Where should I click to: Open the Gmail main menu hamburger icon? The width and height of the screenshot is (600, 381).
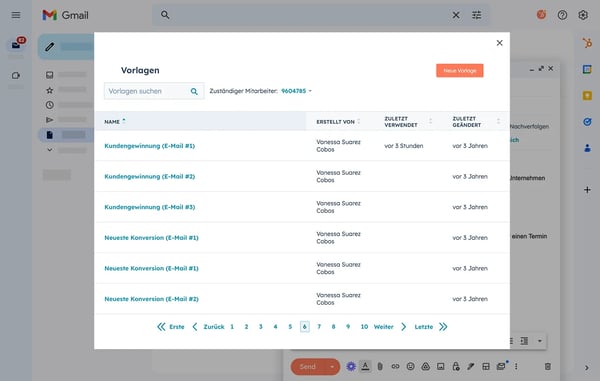tap(16, 15)
